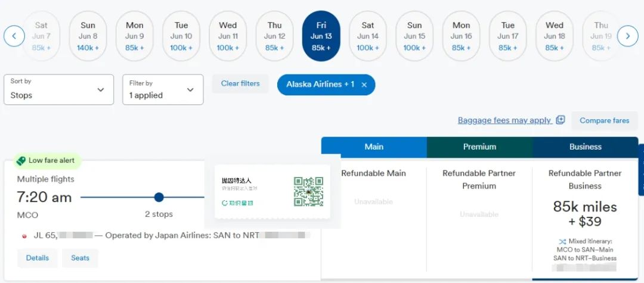Click the Japan Airlines logo icon
Image resolution: width=644 pixels, height=283 pixels.
(24, 236)
